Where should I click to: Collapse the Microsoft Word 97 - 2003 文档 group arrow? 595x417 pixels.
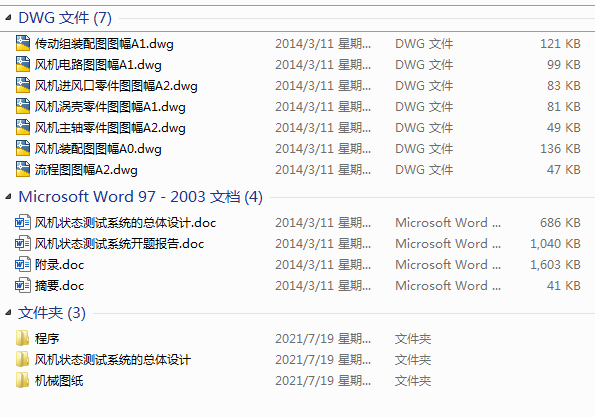[8, 197]
